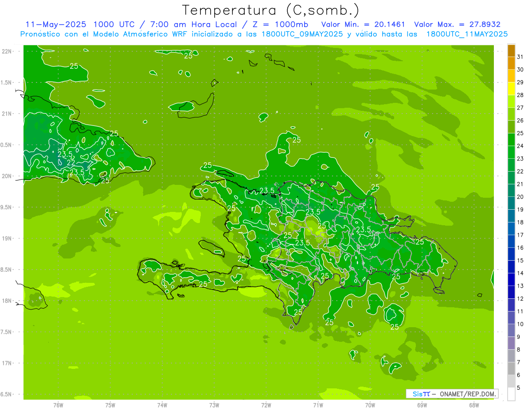This screenshot has width=532, height=411.
Task: Click the legend value 28
Action: pos(520,94)
